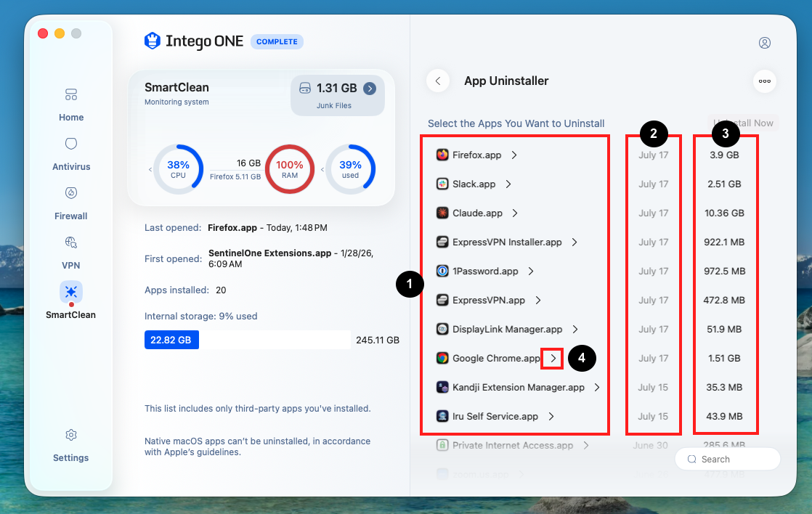Screen dimensions: 812x514
Task: Expand ExpressVPN Installer.app chevron
Action: (x=575, y=242)
